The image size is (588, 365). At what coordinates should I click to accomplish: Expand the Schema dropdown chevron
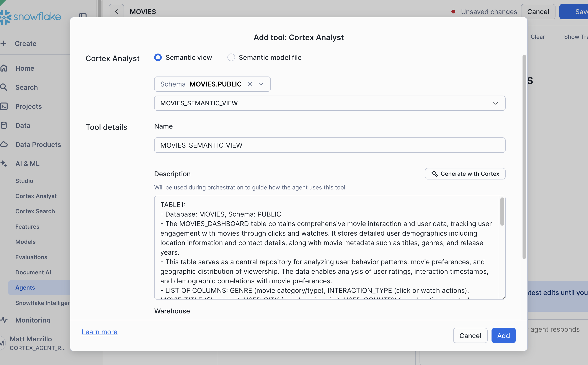click(261, 84)
